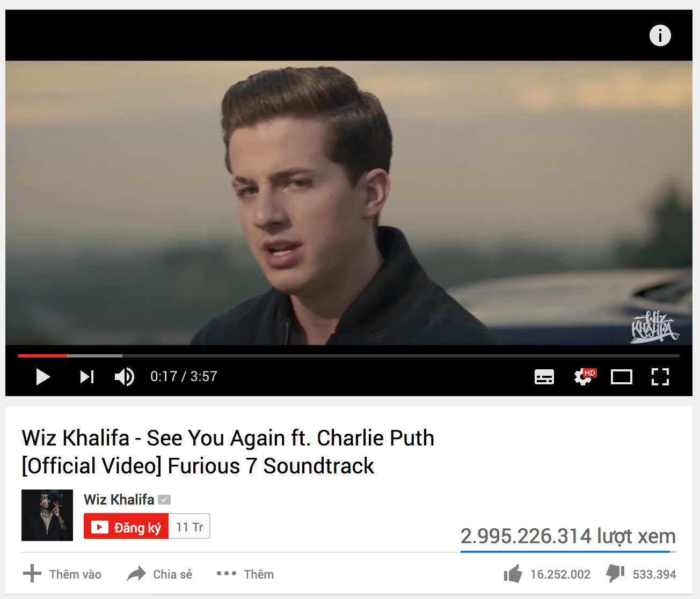
Task: Skip to the next video
Action: (x=87, y=377)
